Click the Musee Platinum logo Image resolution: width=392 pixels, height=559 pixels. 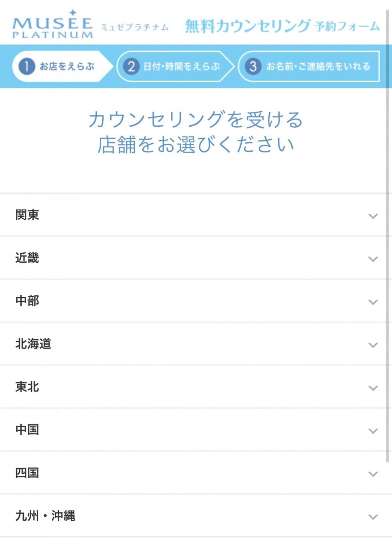coord(53,24)
